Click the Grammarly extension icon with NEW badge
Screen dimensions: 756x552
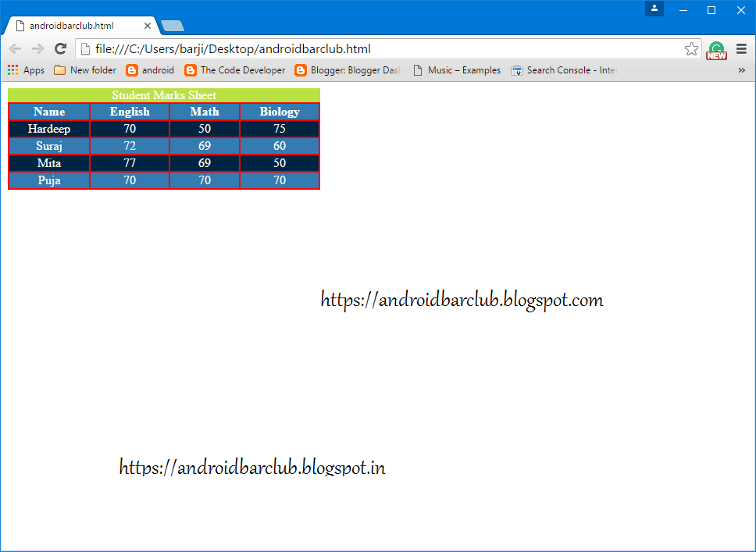click(716, 48)
